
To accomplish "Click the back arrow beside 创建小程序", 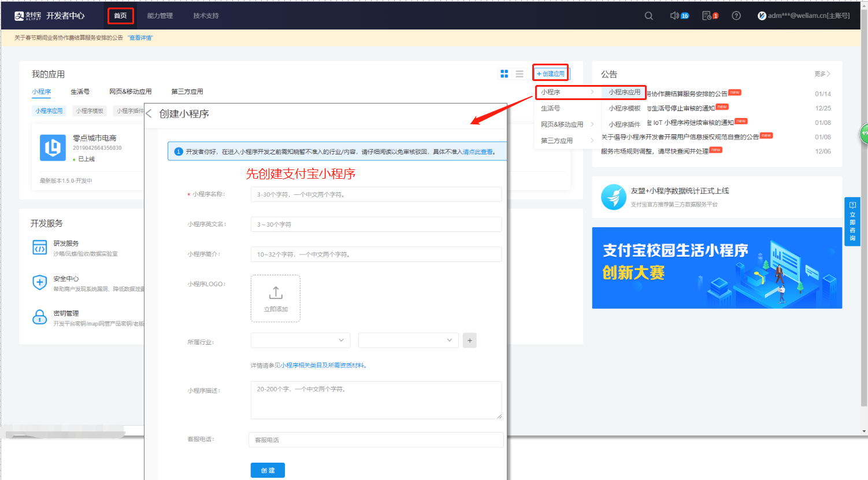I will pyautogui.click(x=149, y=113).
